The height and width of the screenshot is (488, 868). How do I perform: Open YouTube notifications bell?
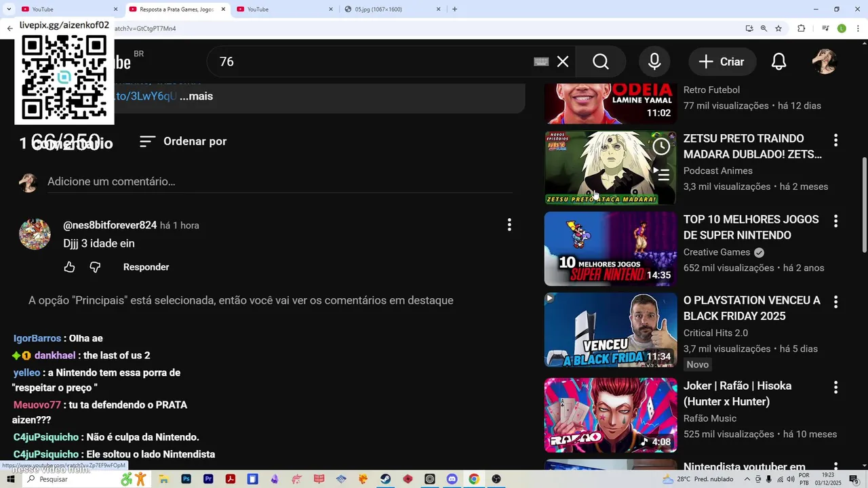pyautogui.click(x=779, y=62)
